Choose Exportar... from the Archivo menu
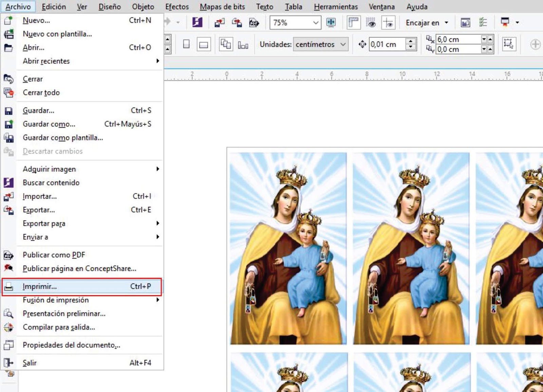Screen dimensions: 543x392 coord(82,210)
